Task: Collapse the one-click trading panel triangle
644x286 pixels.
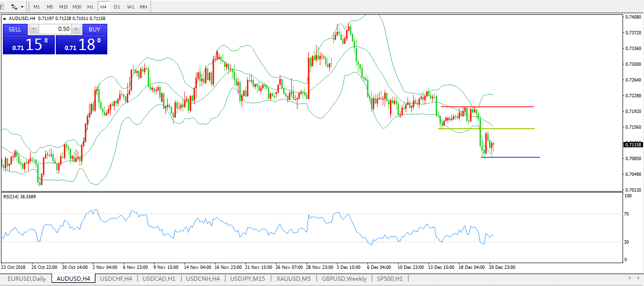Action: (x=5, y=19)
